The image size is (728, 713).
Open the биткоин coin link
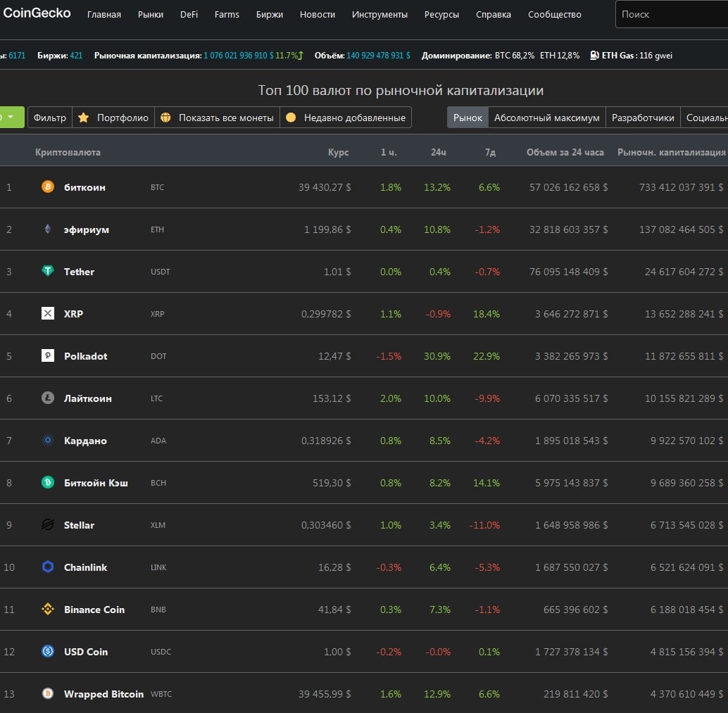point(84,187)
